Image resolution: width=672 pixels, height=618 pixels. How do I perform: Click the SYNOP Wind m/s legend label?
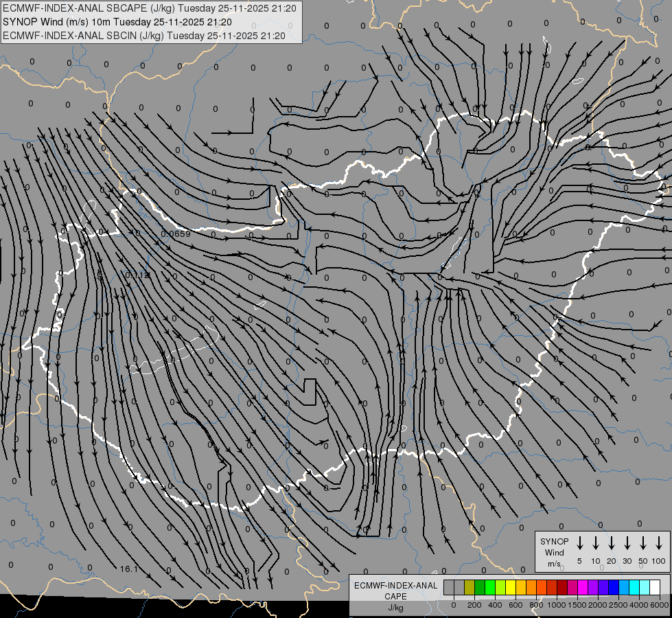coord(554,552)
